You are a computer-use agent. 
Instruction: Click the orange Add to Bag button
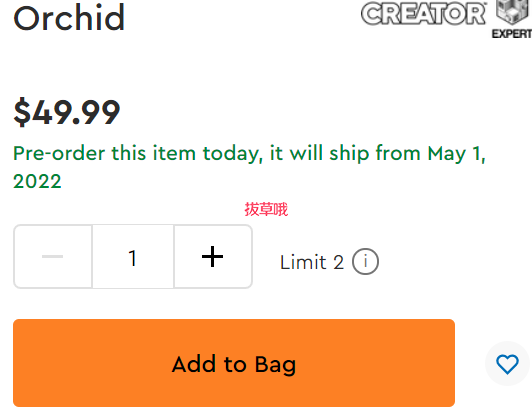pyautogui.click(x=234, y=363)
